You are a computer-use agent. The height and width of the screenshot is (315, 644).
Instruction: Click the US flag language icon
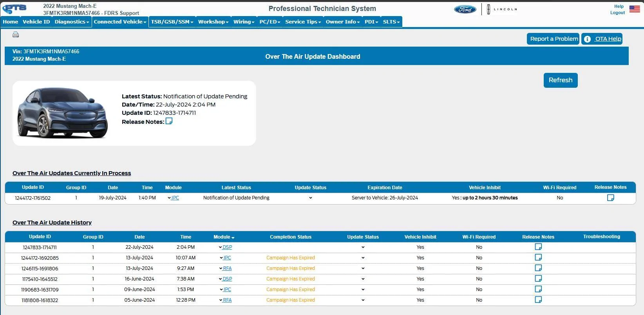pos(635,9)
